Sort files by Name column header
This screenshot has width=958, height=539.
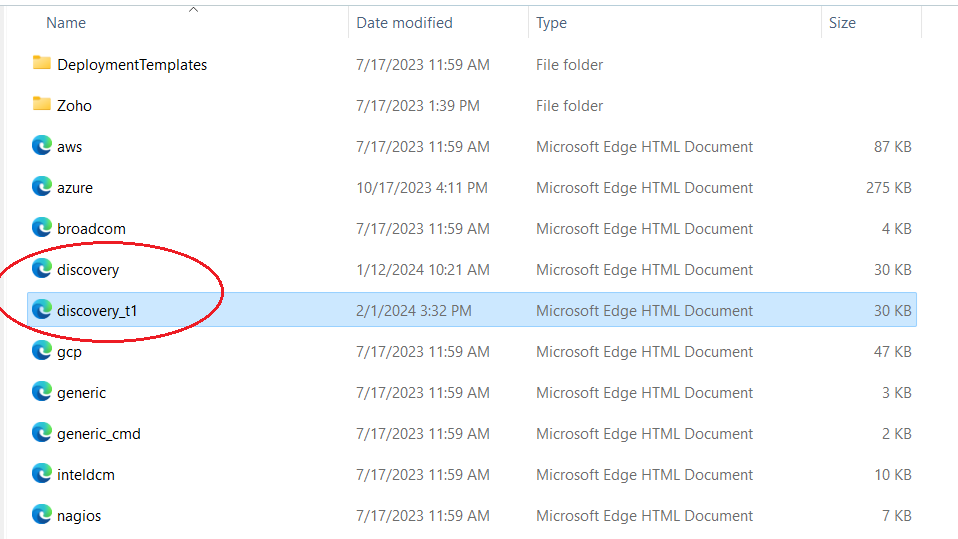(x=66, y=23)
